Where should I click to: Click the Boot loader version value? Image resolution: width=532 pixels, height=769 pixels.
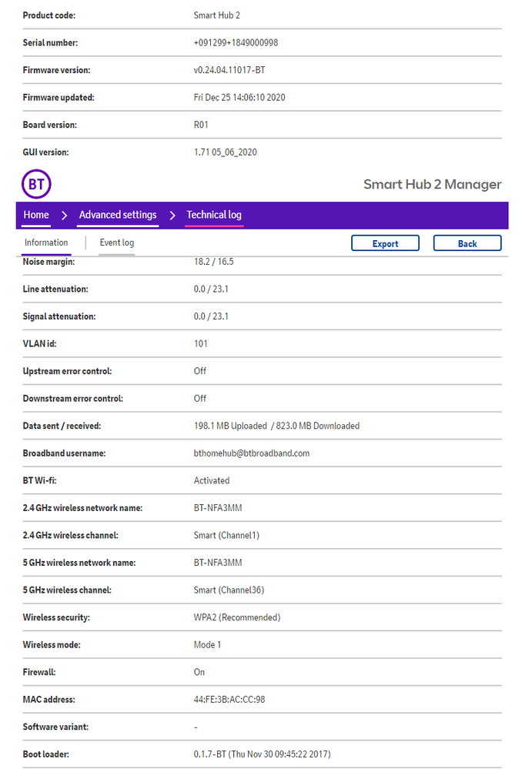pyautogui.click(x=262, y=754)
